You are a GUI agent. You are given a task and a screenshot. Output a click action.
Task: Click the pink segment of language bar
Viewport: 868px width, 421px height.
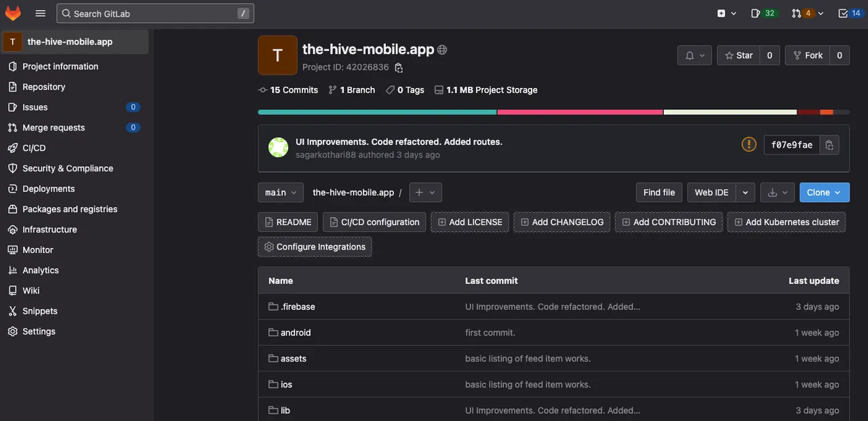click(580, 112)
